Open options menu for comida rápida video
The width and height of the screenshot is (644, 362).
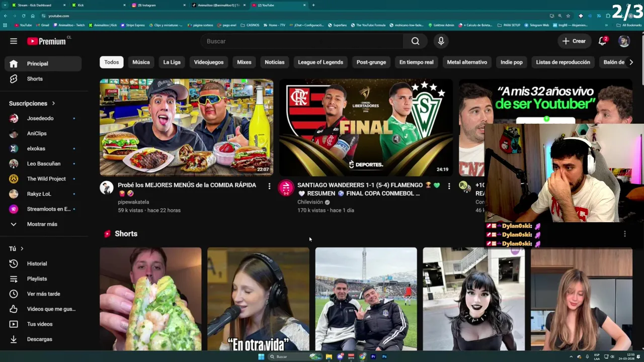[269, 187]
